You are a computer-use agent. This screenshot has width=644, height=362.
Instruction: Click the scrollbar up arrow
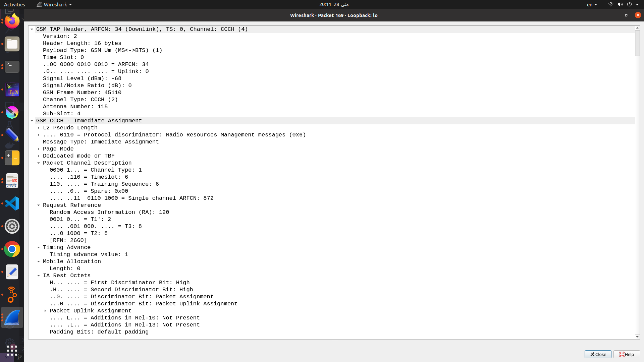coord(637,28)
